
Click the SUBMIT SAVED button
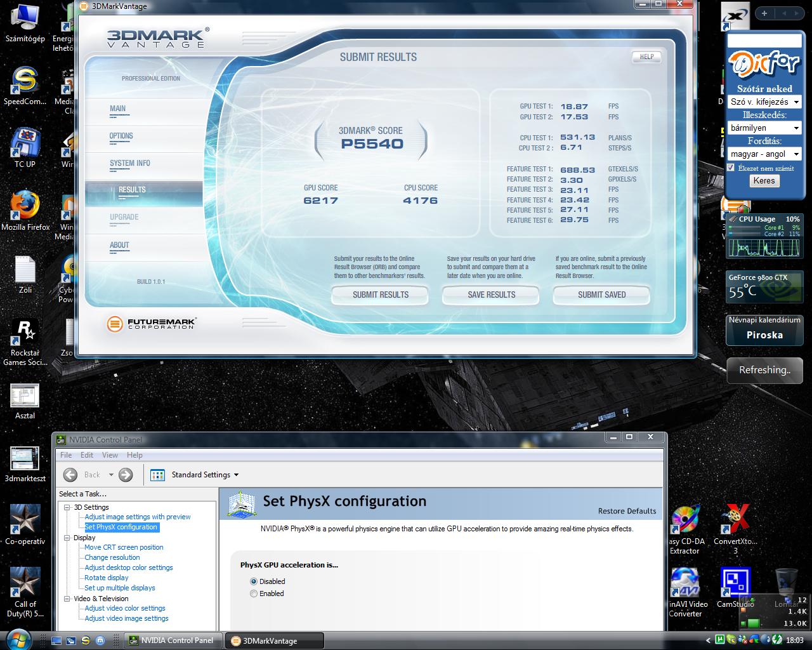(x=601, y=295)
